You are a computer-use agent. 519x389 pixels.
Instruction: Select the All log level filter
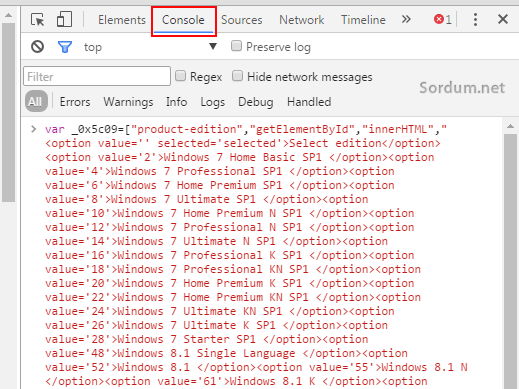(36, 102)
